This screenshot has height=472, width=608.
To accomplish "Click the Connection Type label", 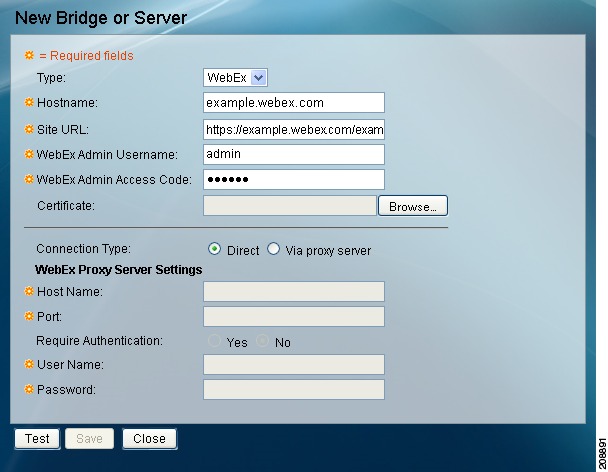I will pyautogui.click(x=83, y=249).
